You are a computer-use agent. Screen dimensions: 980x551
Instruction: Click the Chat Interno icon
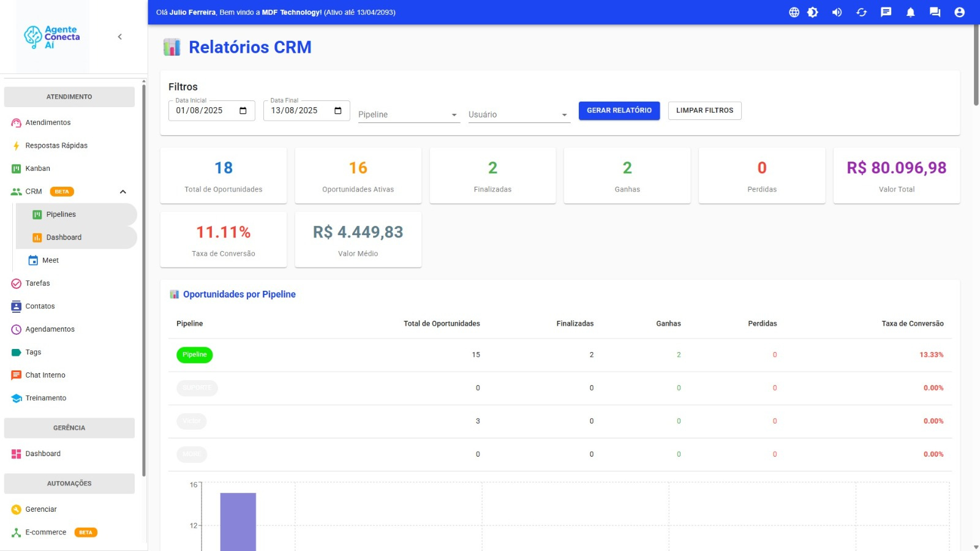pos(17,375)
